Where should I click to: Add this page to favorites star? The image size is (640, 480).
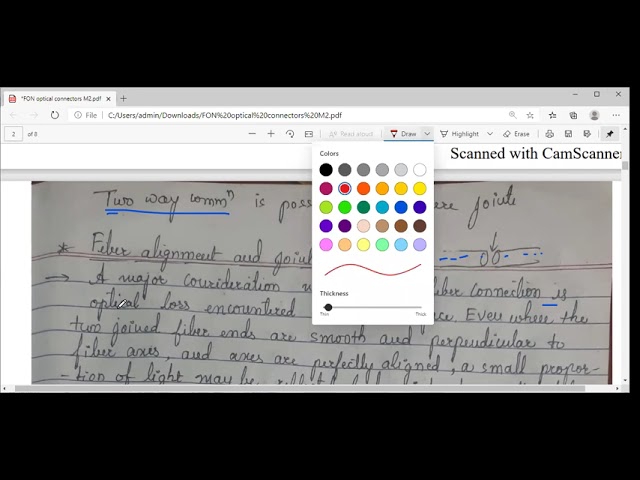[x=530, y=116]
